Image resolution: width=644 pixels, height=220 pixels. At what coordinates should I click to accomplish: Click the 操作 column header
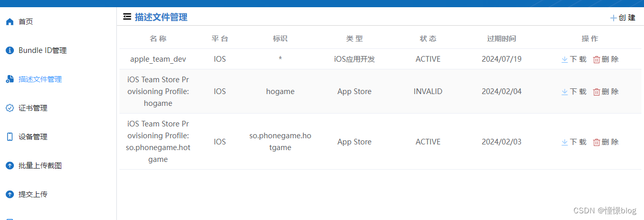pyautogui.click(x=590, y=39)
